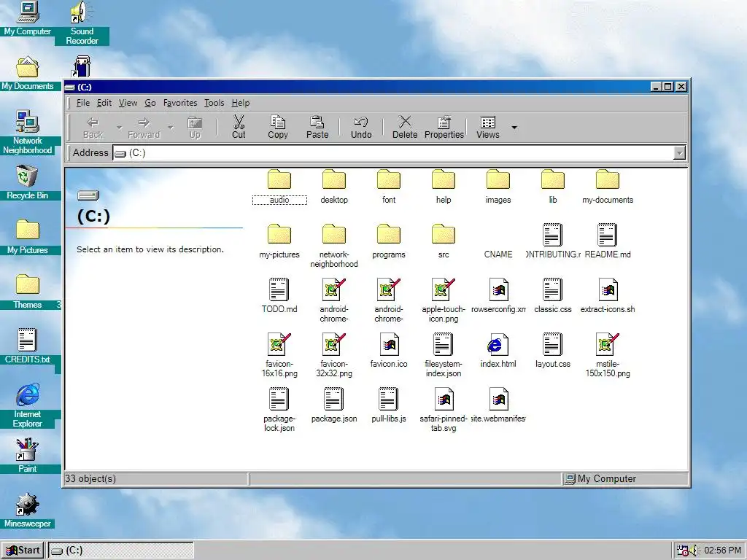Screen dimensions: 747x560
Task: Open the Favorites menu
Action: click(x=180, y=103)
